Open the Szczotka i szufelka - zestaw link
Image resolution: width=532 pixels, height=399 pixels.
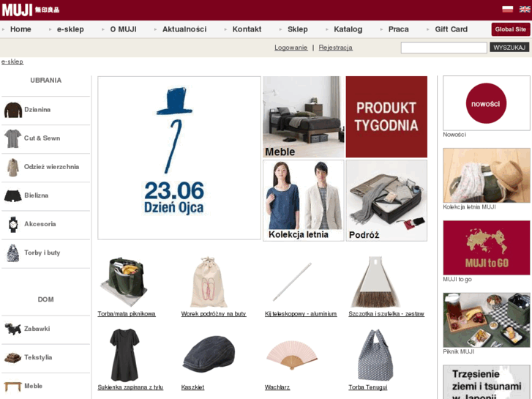coord(386,314)
